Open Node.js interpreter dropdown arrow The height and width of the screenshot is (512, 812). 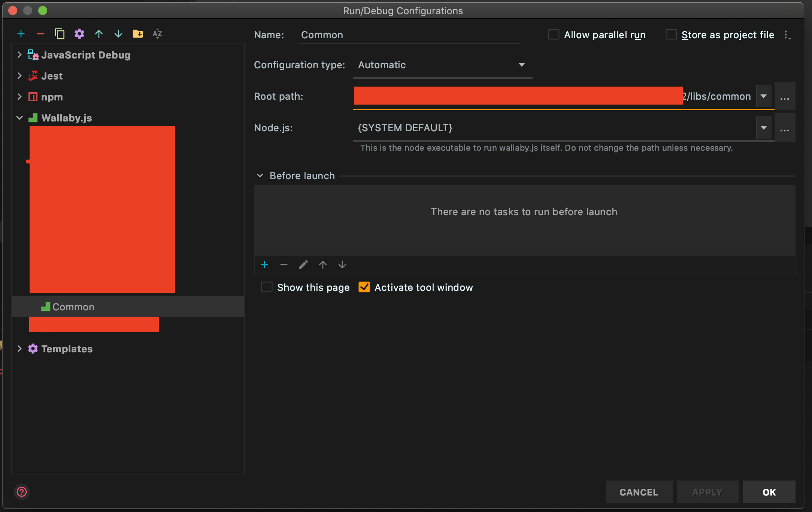(x=764, y=128)
